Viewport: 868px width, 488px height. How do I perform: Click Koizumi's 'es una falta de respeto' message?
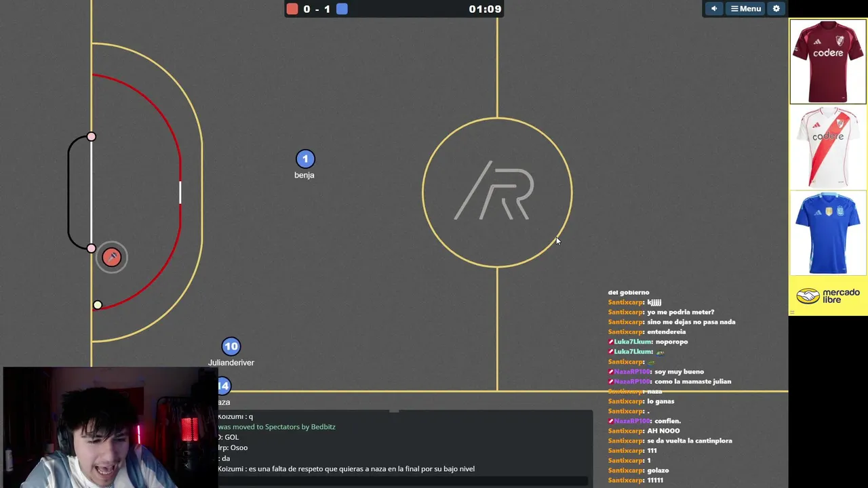(347, 469)
